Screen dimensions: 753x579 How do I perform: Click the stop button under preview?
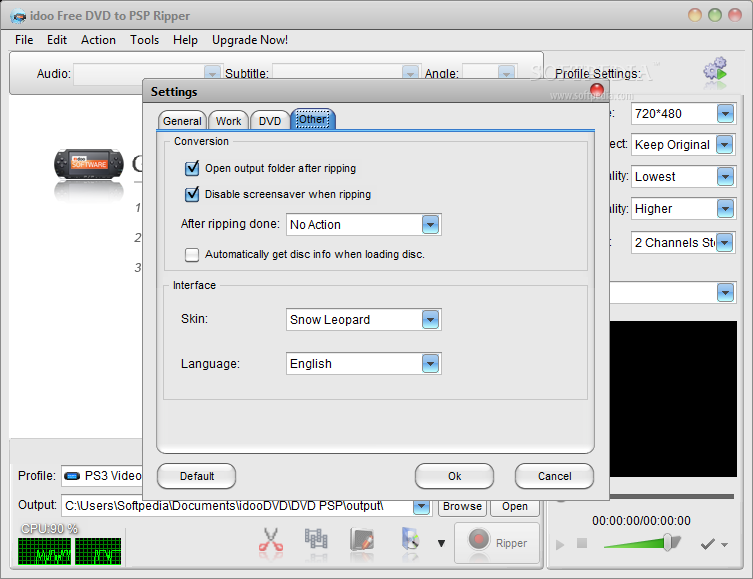coord(582,543)
